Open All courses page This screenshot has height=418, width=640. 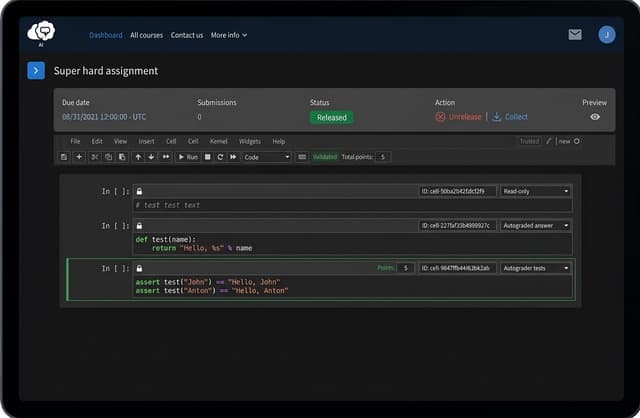coord(147,35)
